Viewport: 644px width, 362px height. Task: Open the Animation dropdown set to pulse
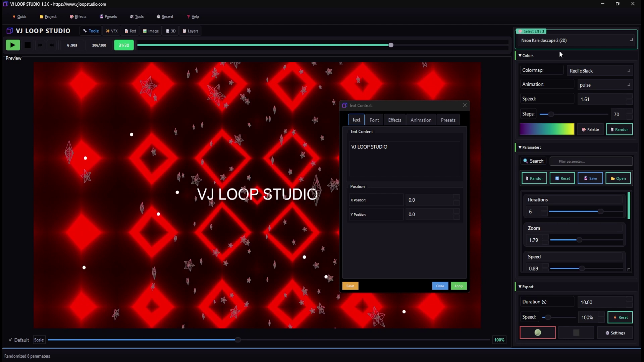pos(605,85)
